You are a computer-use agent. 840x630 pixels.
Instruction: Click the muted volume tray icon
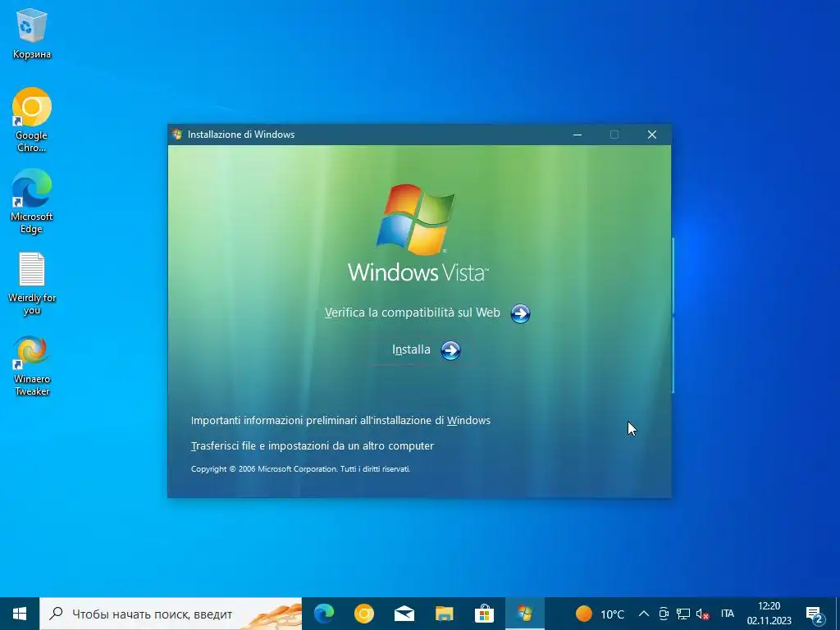coord(702,614)
